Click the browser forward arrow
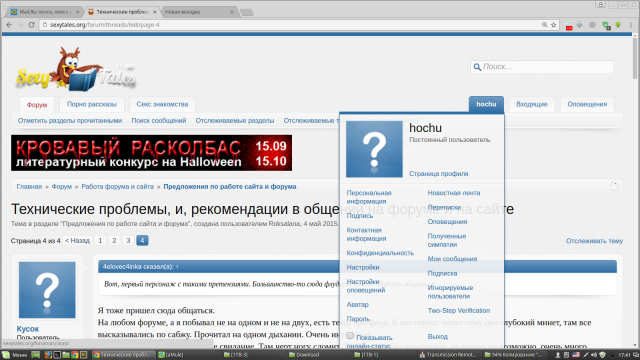 20,25
